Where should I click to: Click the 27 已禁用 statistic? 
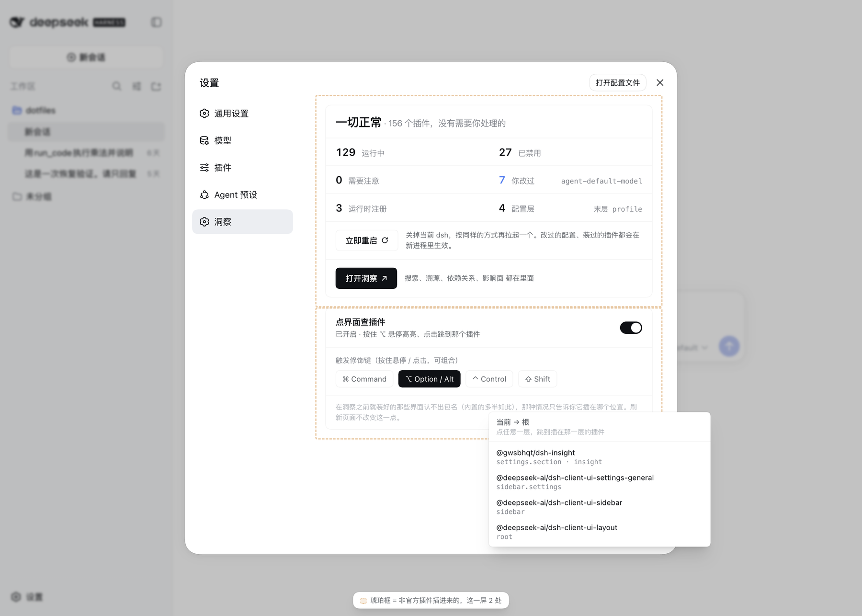pyautogui.click(x=520, y=152)
